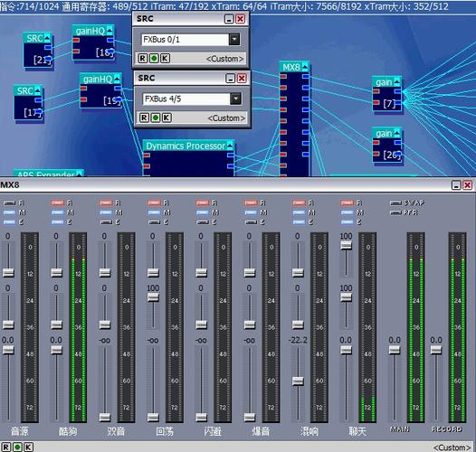The height and width of the screenshot is (452, 476).
Task: Select the Dynamics Processor module block
Action: tap(188, 158)
